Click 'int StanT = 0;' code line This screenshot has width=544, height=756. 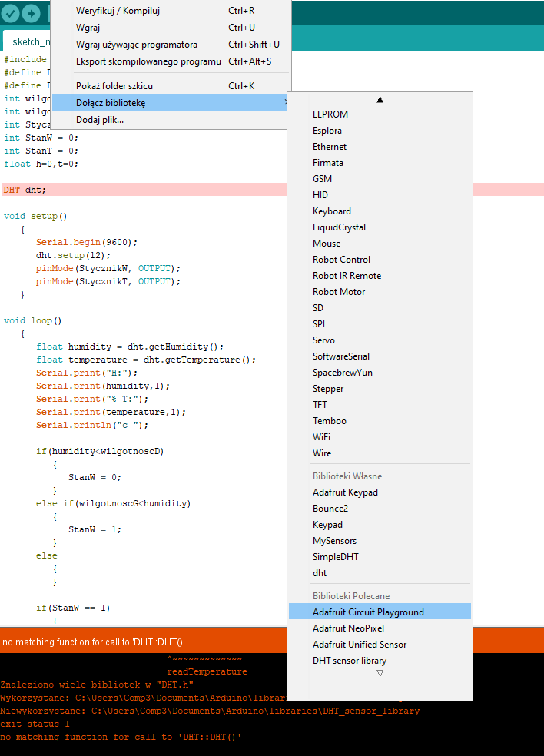click(41, 151)
